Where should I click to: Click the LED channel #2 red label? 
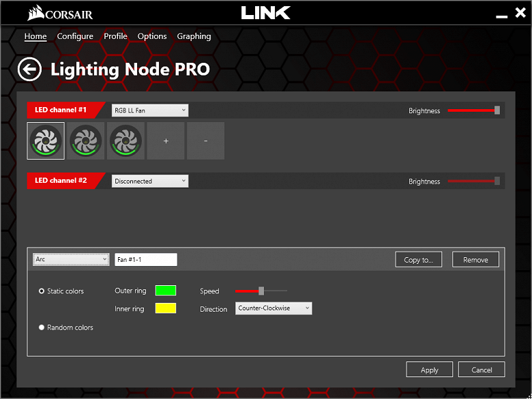tap(65, 181)
